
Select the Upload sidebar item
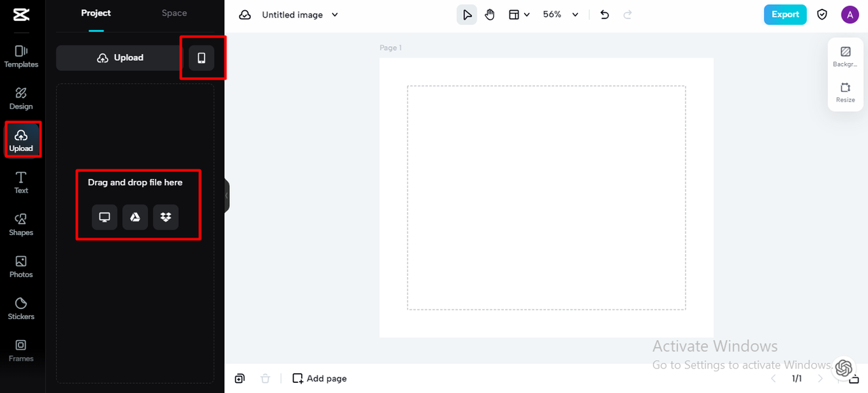[21, 140]
